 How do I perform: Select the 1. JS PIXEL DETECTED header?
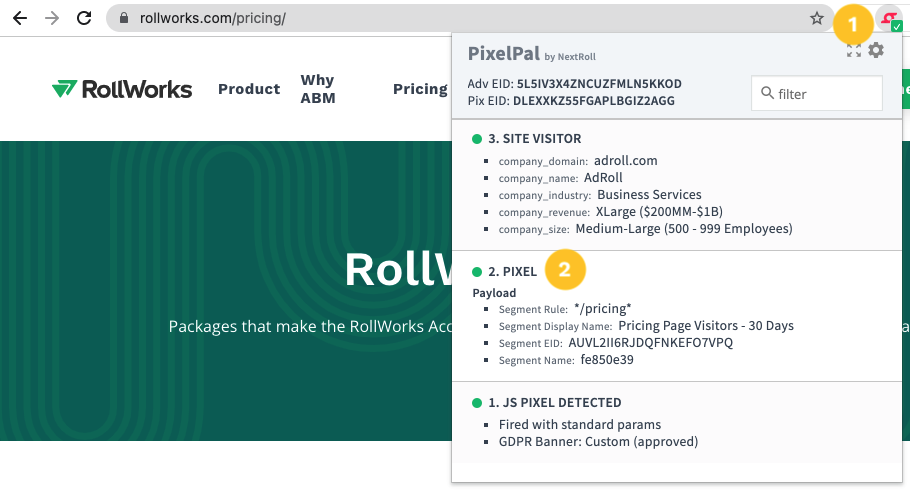[555, 403]
